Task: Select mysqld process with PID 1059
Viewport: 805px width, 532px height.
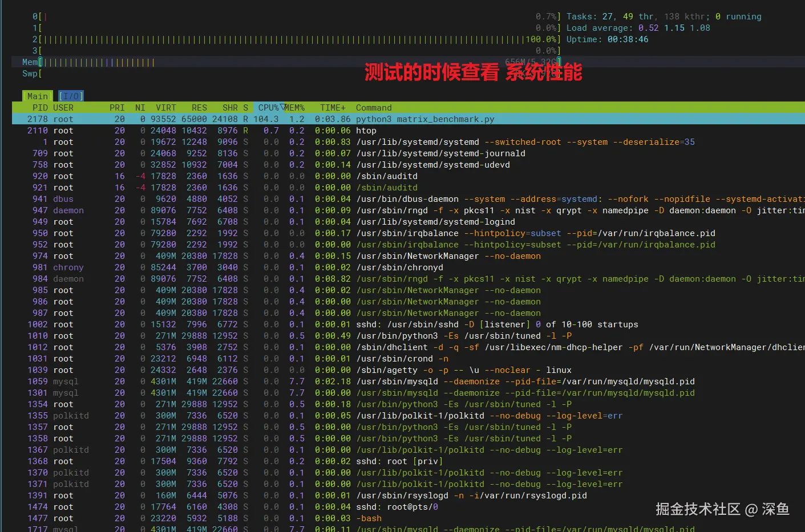Action: click(x=408, y=381)
